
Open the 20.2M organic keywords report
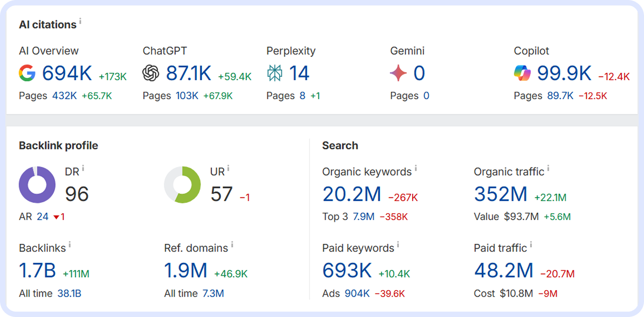pyautogui.click(x=352, y=194)
